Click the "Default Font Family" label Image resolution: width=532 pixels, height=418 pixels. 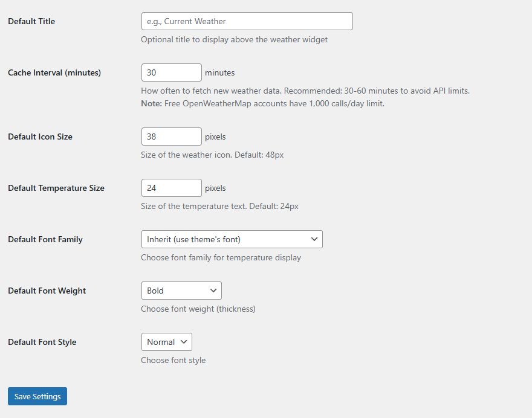point(45,239)
